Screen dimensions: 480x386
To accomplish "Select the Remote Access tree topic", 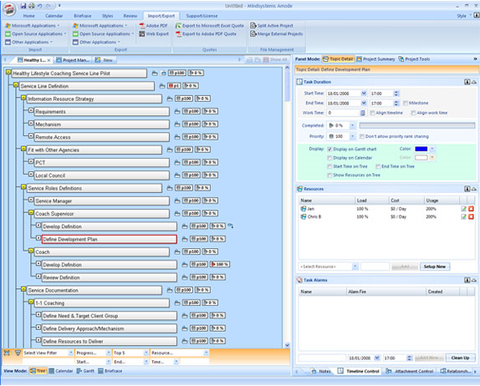I will click(x=102, y=137).
